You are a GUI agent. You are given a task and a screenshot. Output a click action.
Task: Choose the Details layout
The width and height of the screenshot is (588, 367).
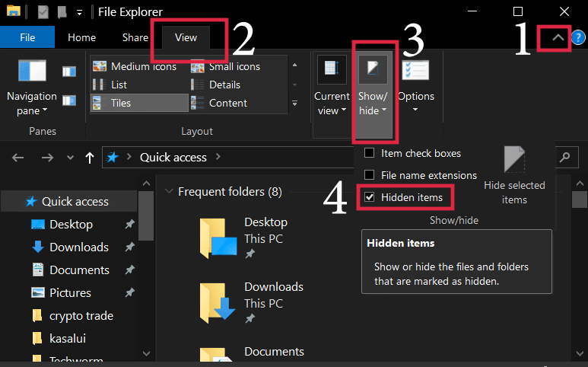click(x=215, y=85)
